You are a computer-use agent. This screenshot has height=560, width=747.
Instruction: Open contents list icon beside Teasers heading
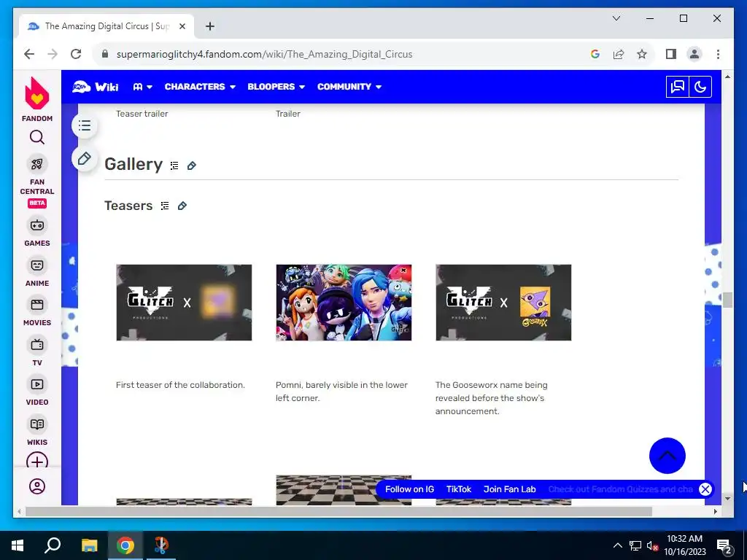point(165,206)
